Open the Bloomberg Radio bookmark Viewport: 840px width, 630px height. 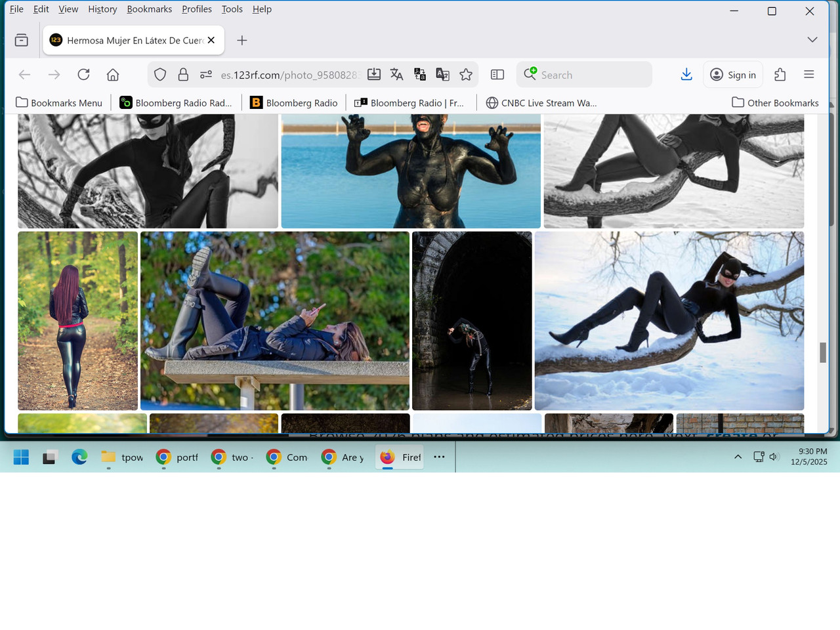[x=293, y=102]
